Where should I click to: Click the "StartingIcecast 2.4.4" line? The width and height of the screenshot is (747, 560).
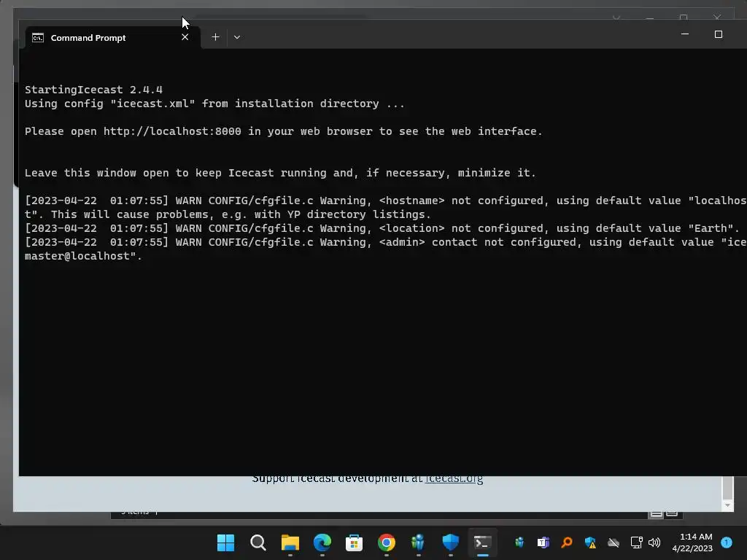pyautogui.click(x=93, y=90)
